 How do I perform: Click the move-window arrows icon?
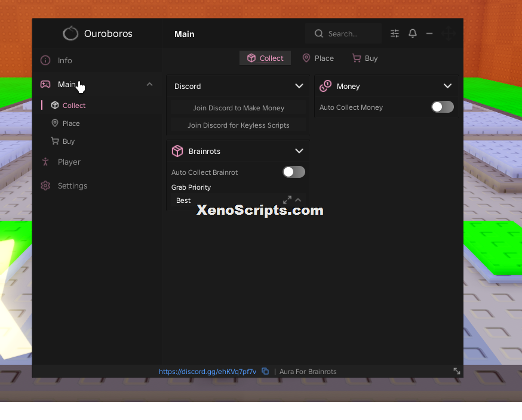pos(449,33)
